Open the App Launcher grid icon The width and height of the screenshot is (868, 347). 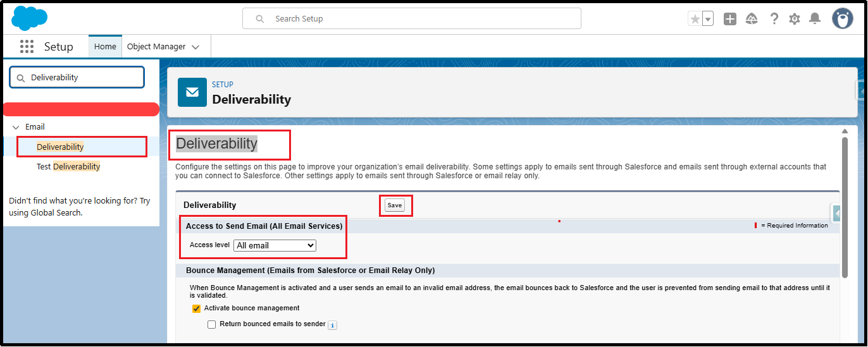(x=27, y=47)
